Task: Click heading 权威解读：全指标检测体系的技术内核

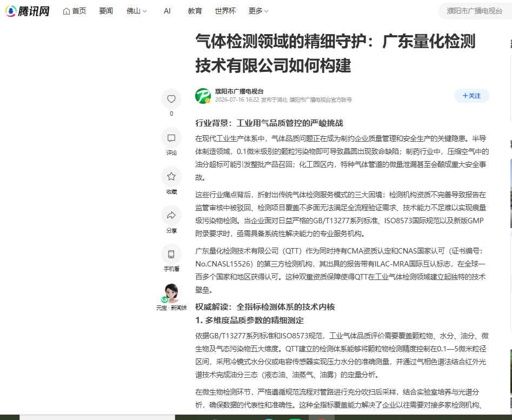Action: point(265,307)
